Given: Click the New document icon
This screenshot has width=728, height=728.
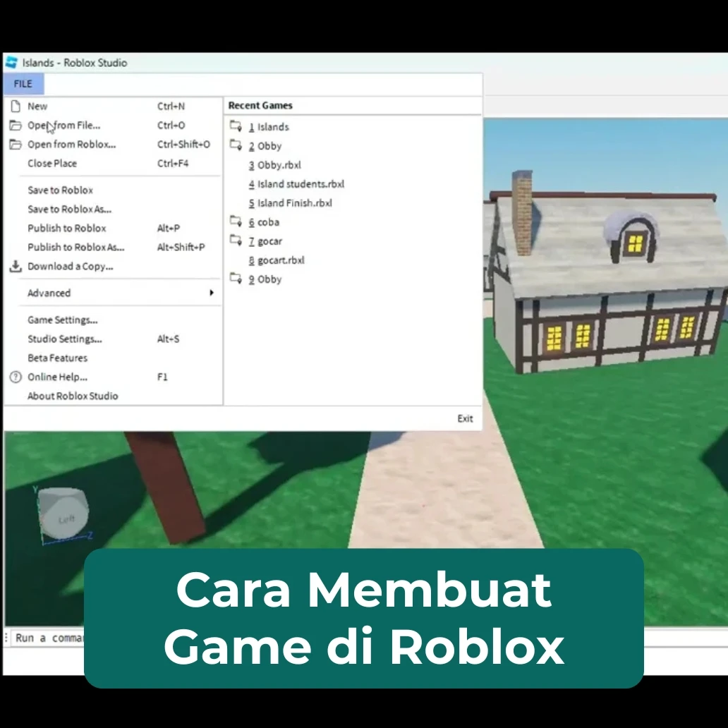Looking at the screenshot, I should click(x=15, y=106).
